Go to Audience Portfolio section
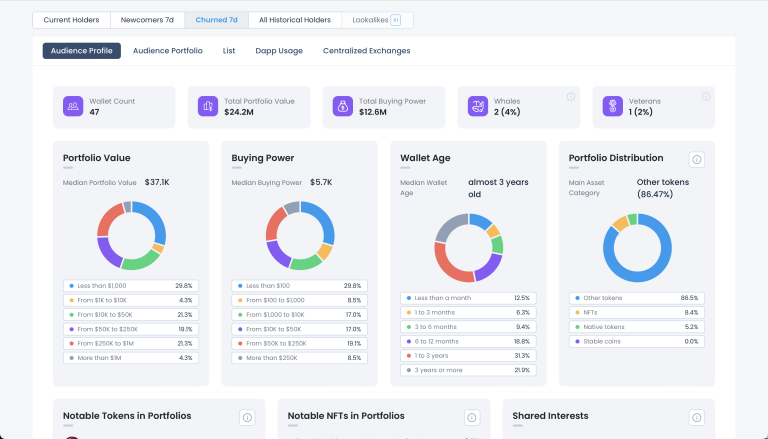 167,51
